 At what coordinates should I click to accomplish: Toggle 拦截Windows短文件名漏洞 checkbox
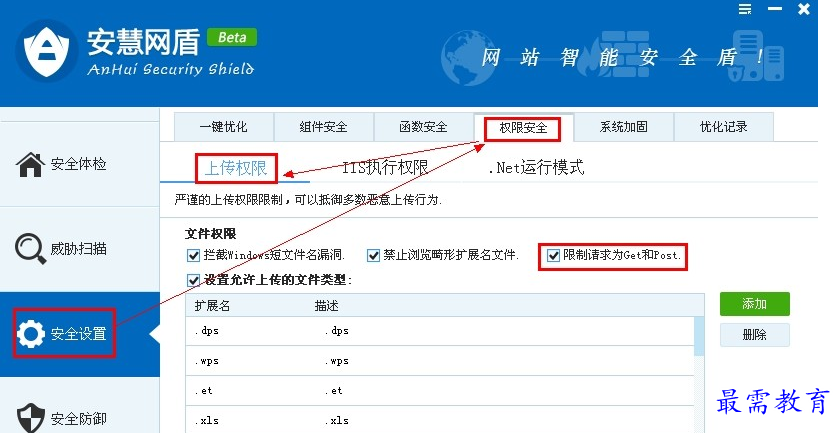[x=193, y=256]
